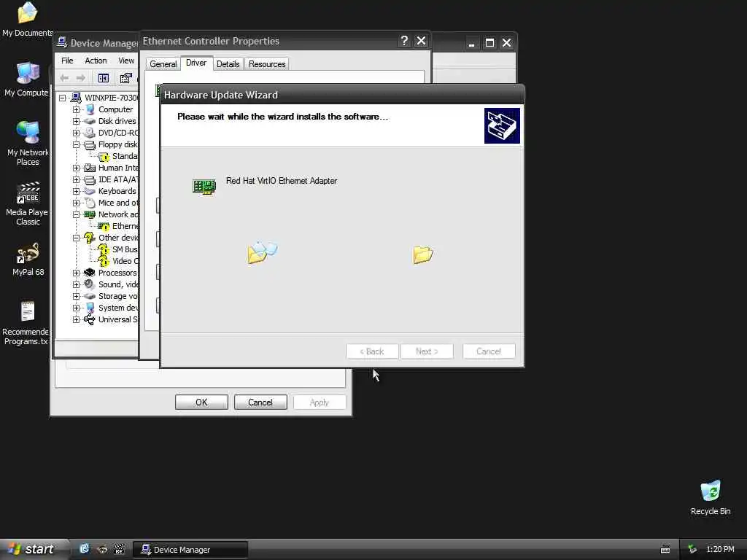
Task: Click the Apply button
Action: [320, 402]
